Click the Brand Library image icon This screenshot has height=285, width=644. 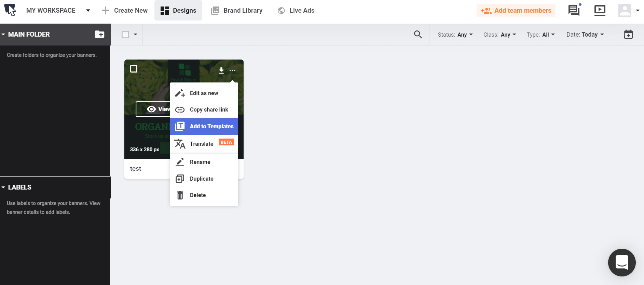click(215, 11)
